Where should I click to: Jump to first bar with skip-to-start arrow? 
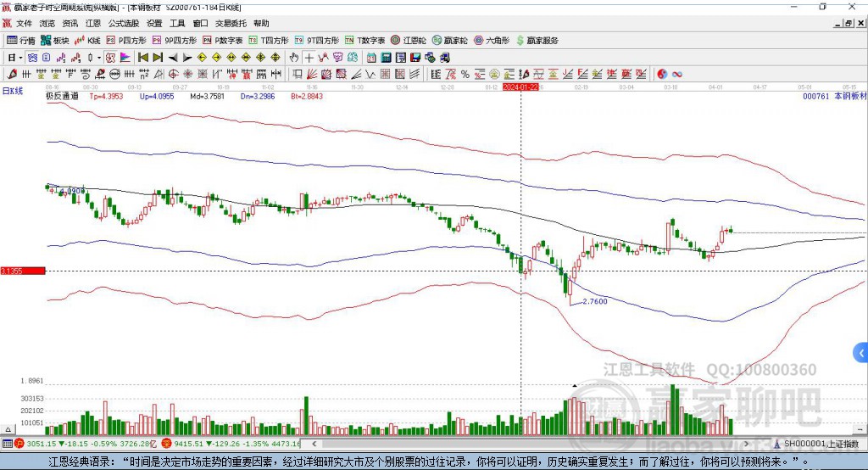[142, 58]
